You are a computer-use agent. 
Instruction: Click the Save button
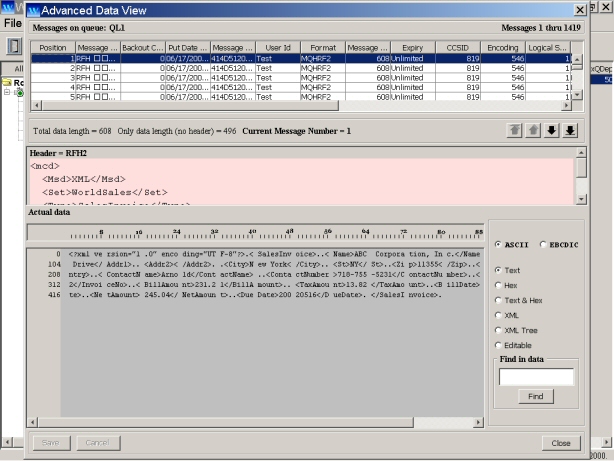coord(51,443)
